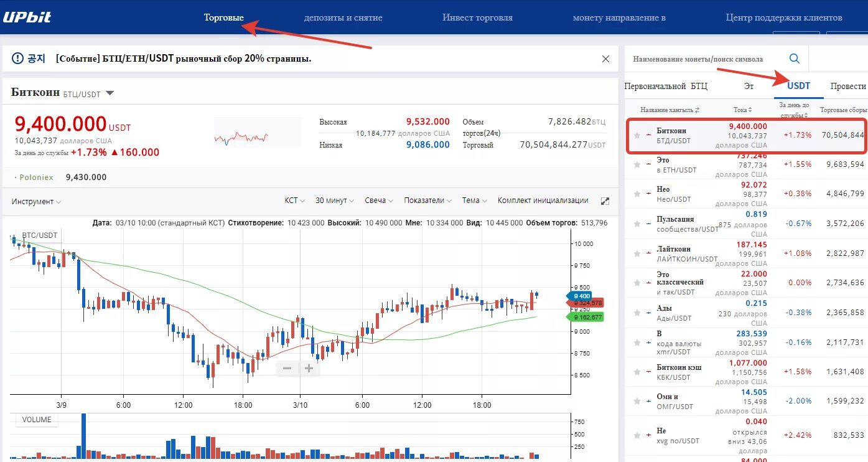Expand chart to fullscreen icon
868x462 pixels.
[605, 201]
